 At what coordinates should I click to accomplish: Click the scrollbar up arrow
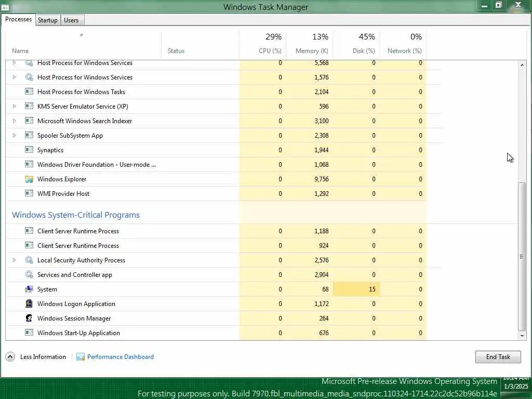(522, 65)
